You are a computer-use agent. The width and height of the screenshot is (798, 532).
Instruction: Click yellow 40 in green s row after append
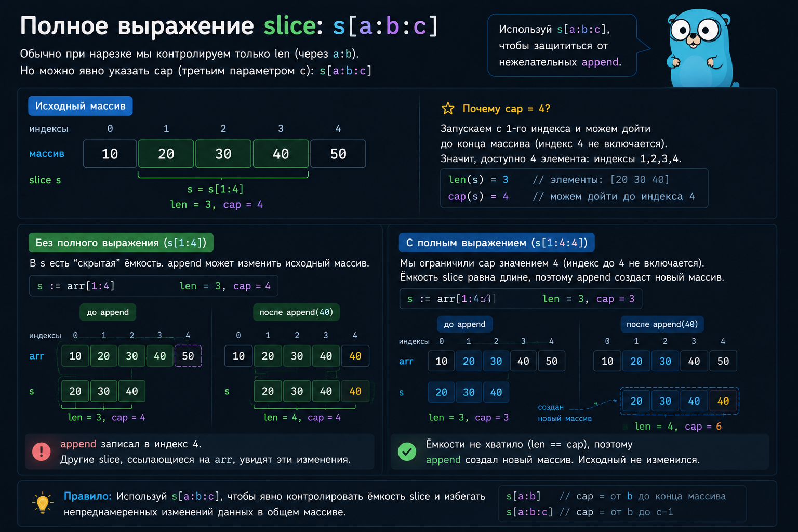coord(355,391)
